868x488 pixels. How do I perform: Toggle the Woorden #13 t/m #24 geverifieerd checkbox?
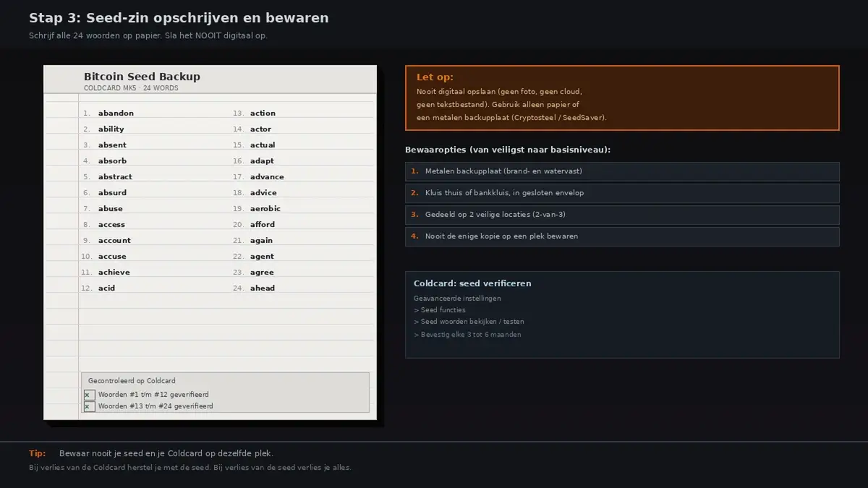[x=89, y=406]
